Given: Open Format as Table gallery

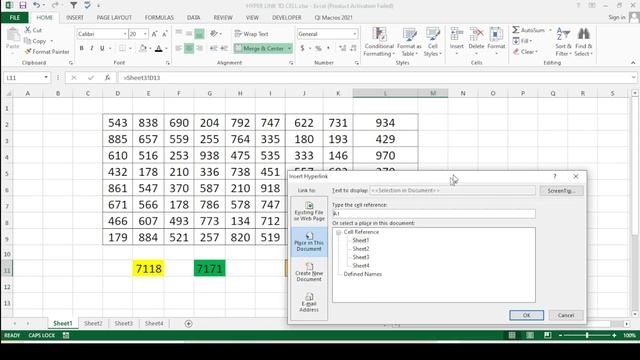Looking at the screenshot, I should pos(409,42).
